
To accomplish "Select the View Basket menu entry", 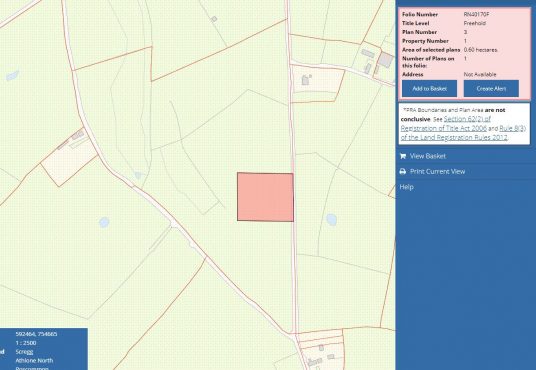I will click(x=428, y=156).
